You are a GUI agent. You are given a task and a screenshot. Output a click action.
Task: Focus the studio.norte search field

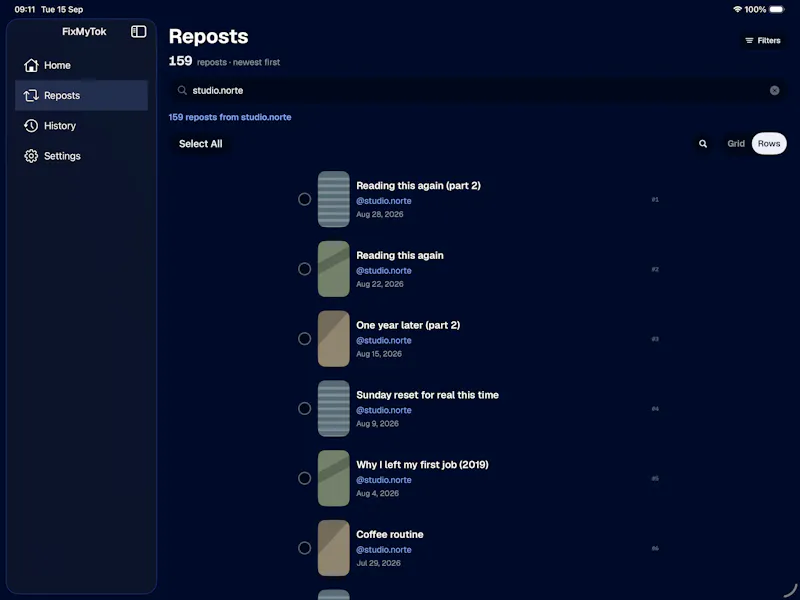pyautogui.click(x=477, y=90)
